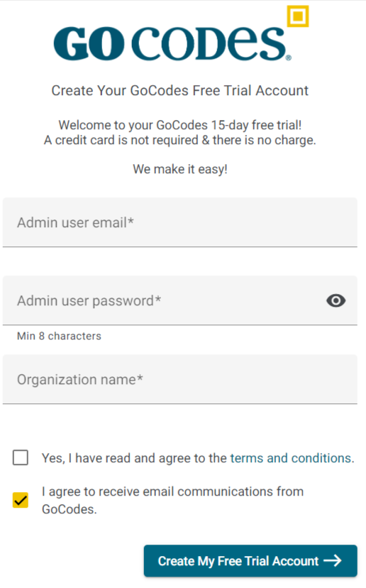Focus the Admin user email field
The width and height of the screenshot is (366, 588).
[180, 222]
